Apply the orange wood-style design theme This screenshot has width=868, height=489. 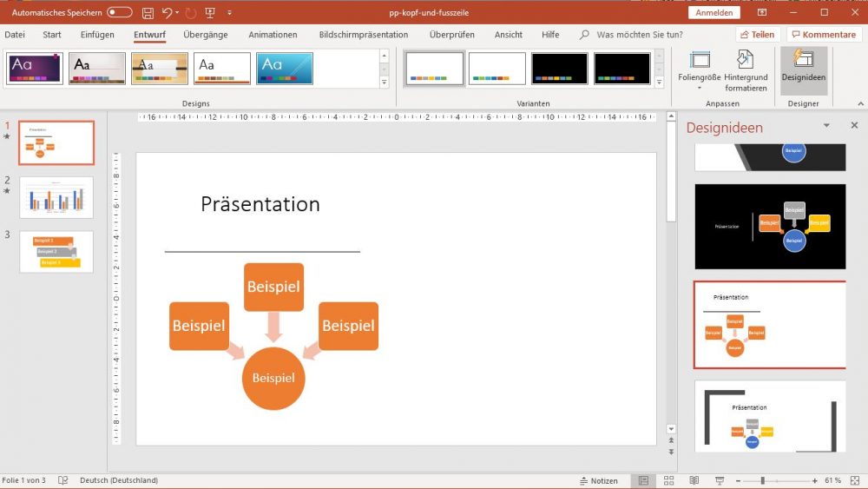(x=160, y=69)
